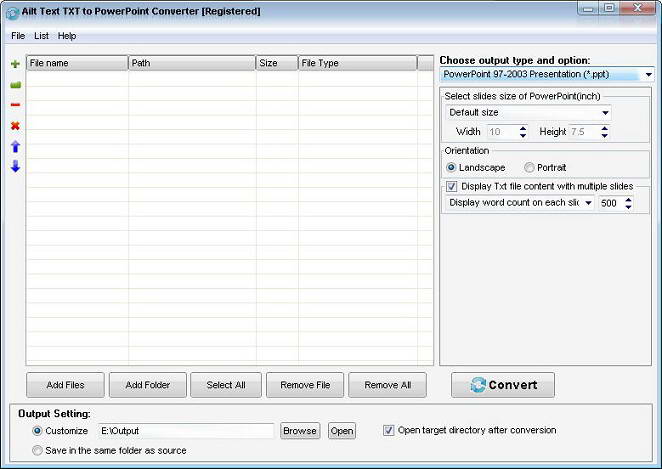662x469 pixels.
Task: Open the Display word count on each slide dropdown
Action: tap(588, 203)
